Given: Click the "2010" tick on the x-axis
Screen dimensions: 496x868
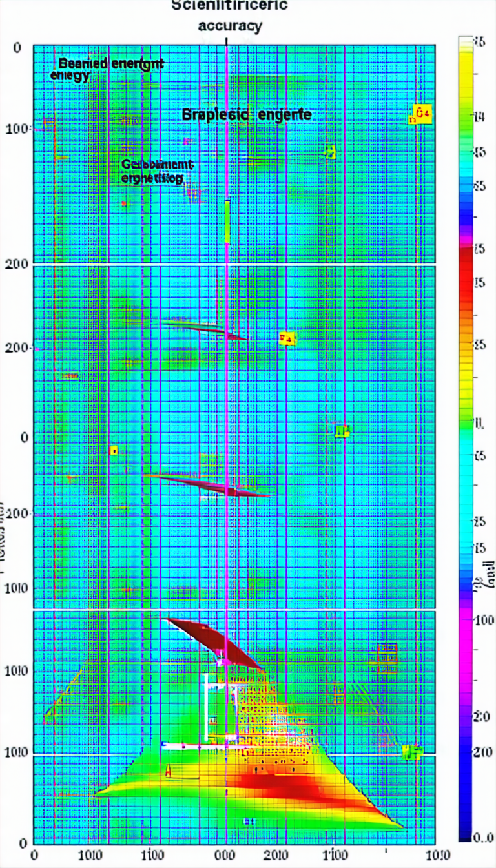Looking at the screenshot, I should coord(277,856).
